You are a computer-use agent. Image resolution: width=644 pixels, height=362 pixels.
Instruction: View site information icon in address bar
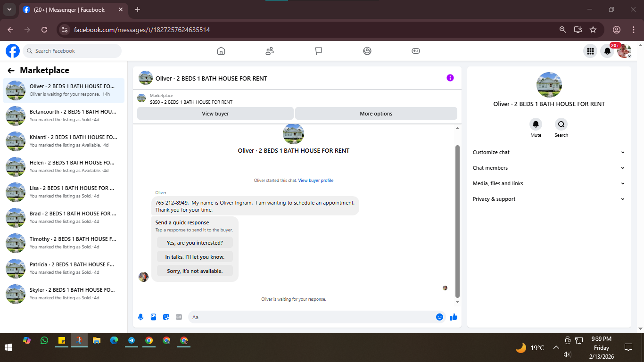point(65,30)
